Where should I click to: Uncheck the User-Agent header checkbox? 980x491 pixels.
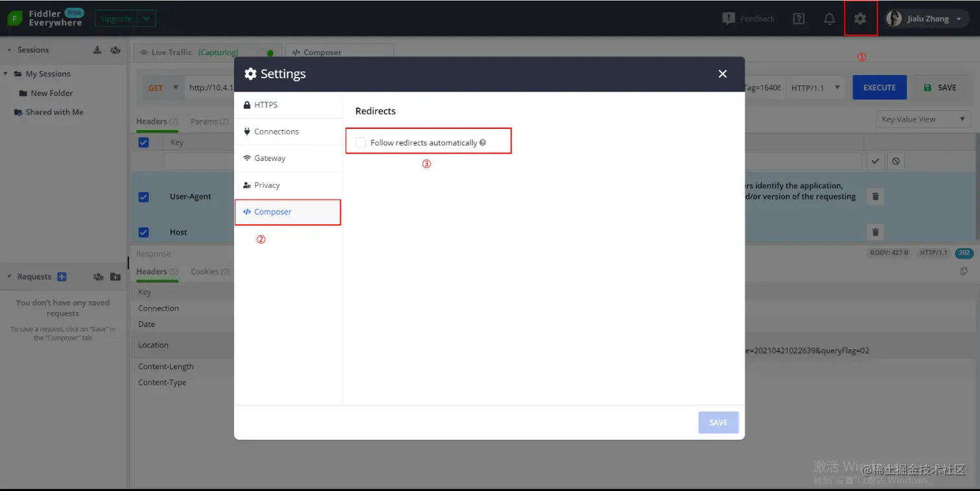point(144,197)
